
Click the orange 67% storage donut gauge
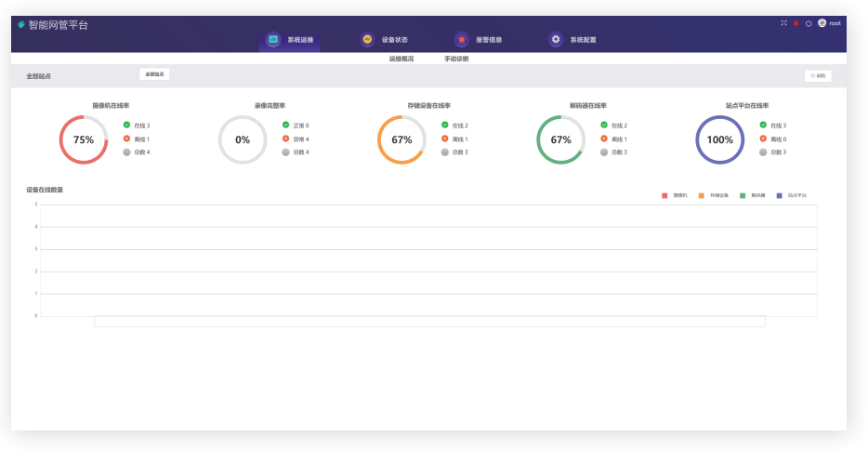(401, 139)
